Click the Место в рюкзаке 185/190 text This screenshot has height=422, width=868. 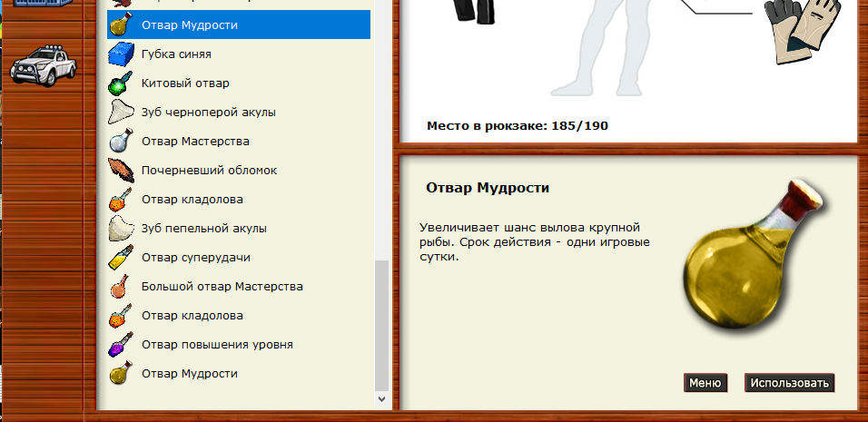tap(517, 126)
